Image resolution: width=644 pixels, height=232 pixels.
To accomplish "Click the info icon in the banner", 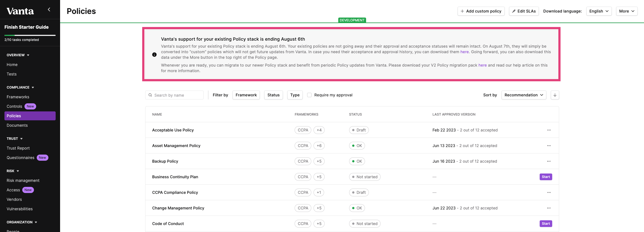I will (x=154, y=55).
